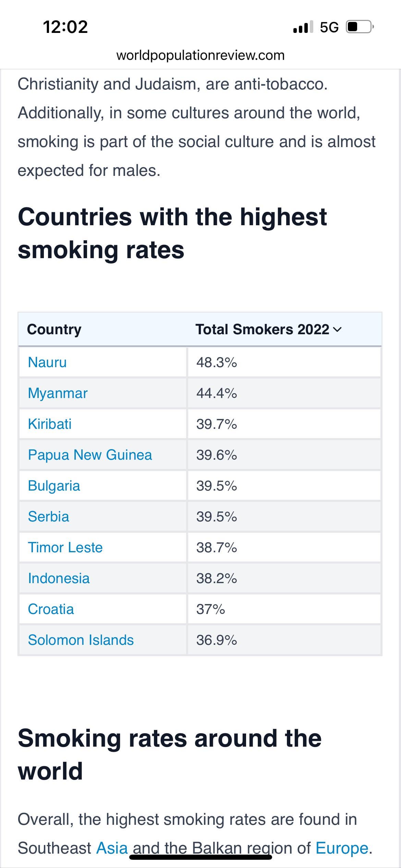Tap the worldpopulationreview.com address bar

click(200, 55)
